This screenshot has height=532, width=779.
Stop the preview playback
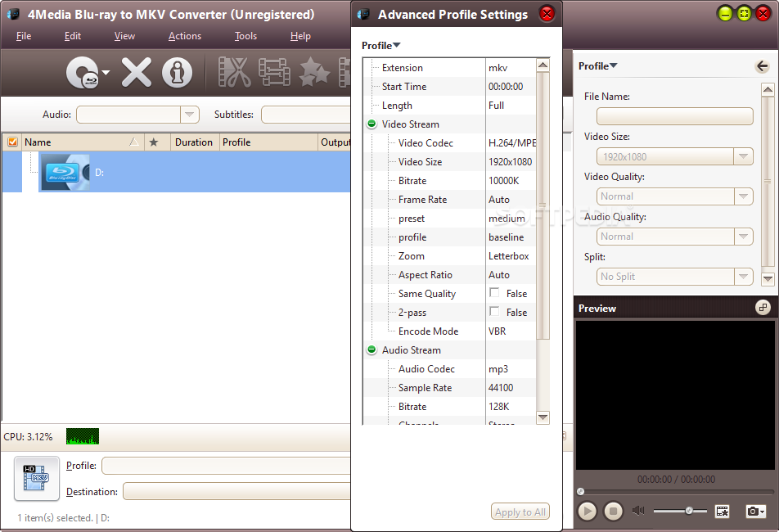(x=613, y=511)
